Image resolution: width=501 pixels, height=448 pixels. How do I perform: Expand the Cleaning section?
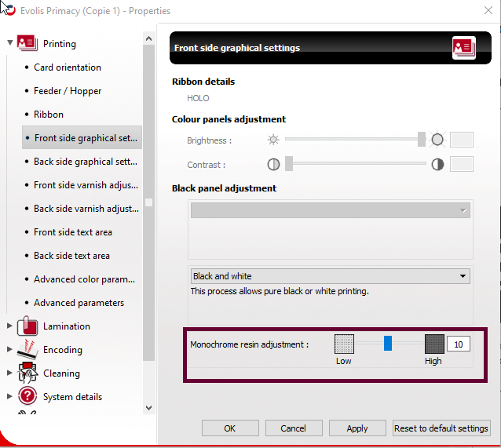9,373
